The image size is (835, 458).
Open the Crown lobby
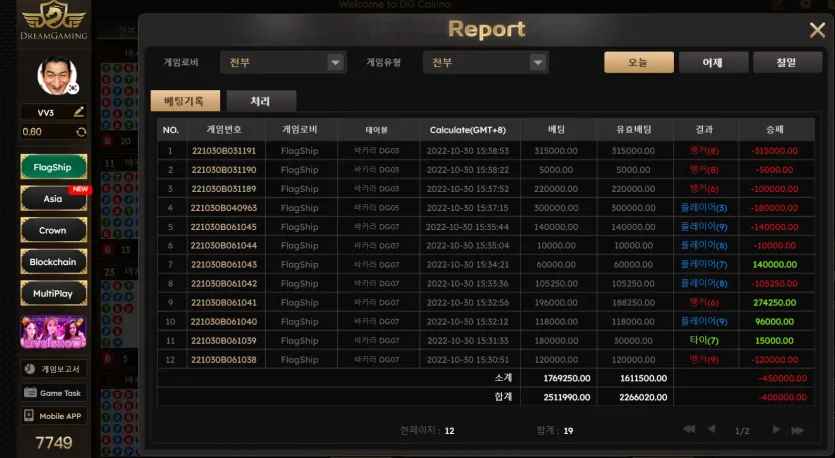click(53, 231)
